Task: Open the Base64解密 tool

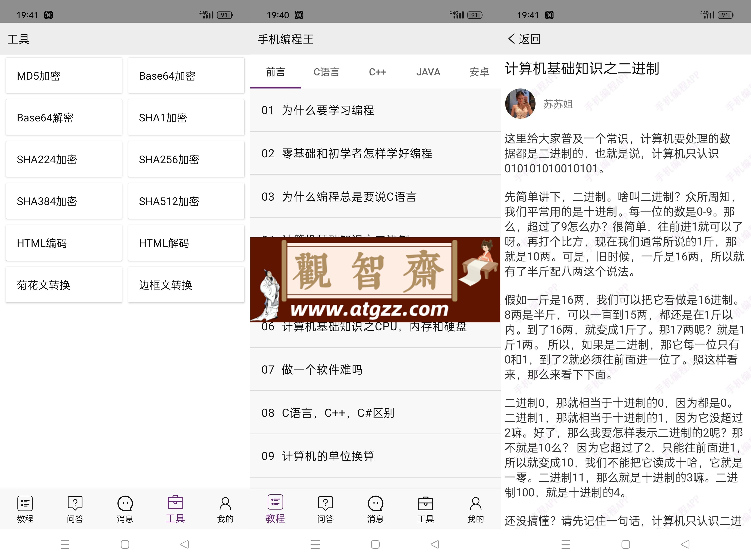Action: point(64,117)
